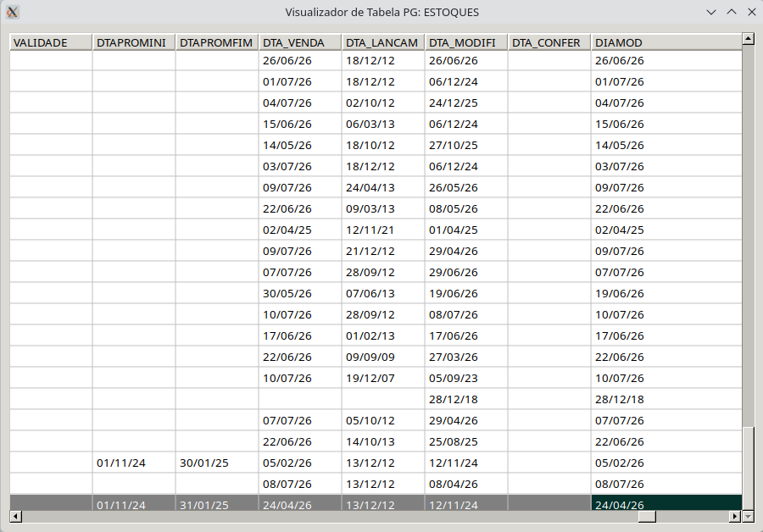
Task: Select DTA_LANCAM cell 21/12/12
Action: click(x=383, y=252)
